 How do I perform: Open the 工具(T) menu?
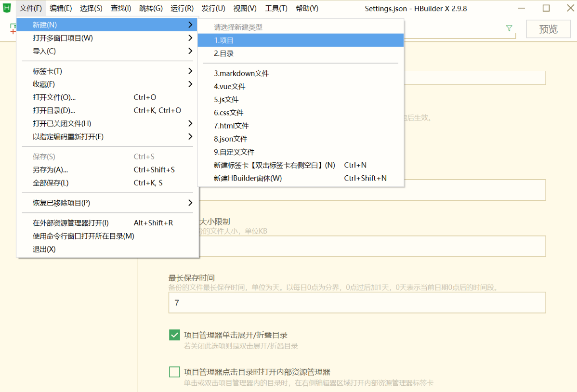point(276,8)
